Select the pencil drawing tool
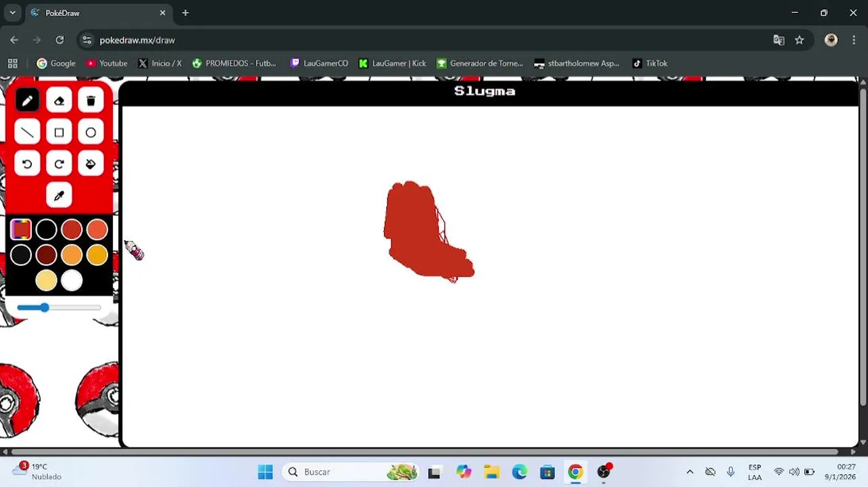This screenshot has width=868, height=487. coord(27,101)
